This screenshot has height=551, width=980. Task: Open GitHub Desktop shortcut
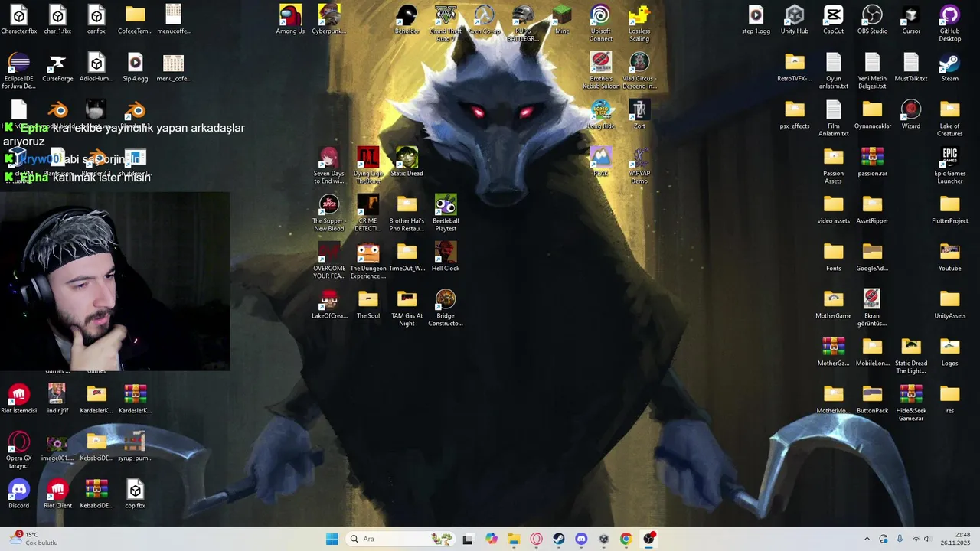tap(949, 23)
